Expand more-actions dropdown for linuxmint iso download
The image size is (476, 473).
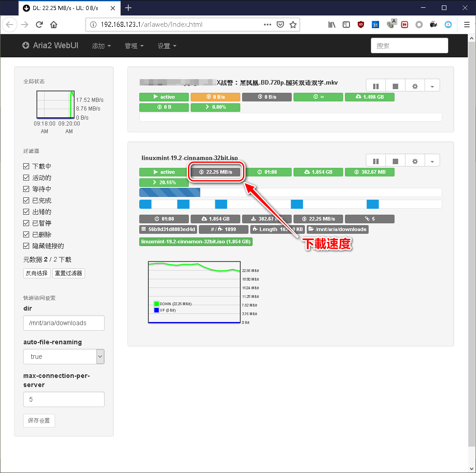(432, 161)
